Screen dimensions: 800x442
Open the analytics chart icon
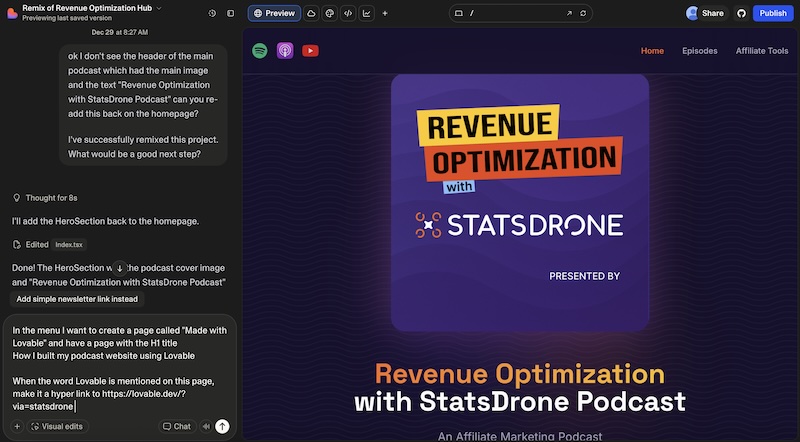click(x=366, y=13)
